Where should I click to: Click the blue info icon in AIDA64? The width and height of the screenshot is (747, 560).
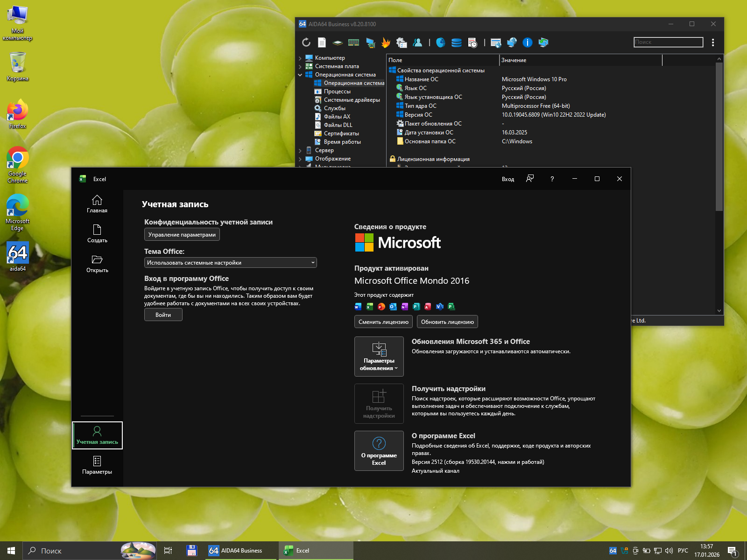coord(527,42)
